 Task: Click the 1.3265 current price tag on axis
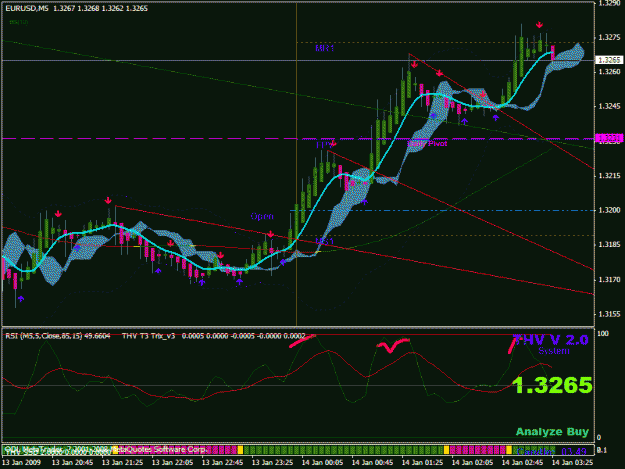(609, 60)
